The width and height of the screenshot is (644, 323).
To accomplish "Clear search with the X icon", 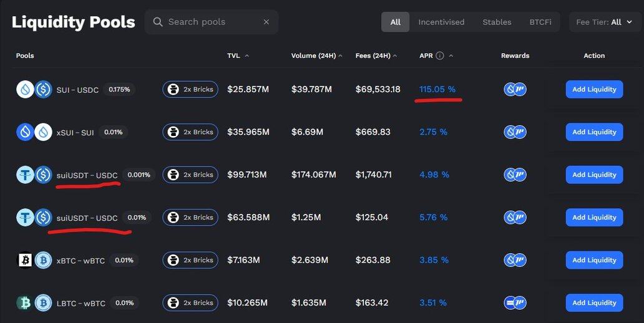I will pyautogui.click(x=266, y=22).
